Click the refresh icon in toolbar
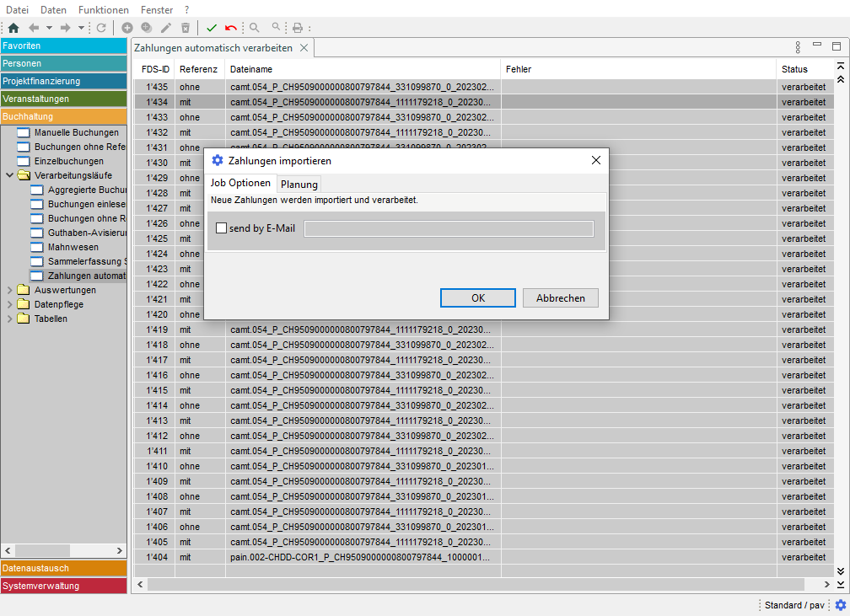The height and width of the screenshot is (616, 850). (x=101, y=28)
